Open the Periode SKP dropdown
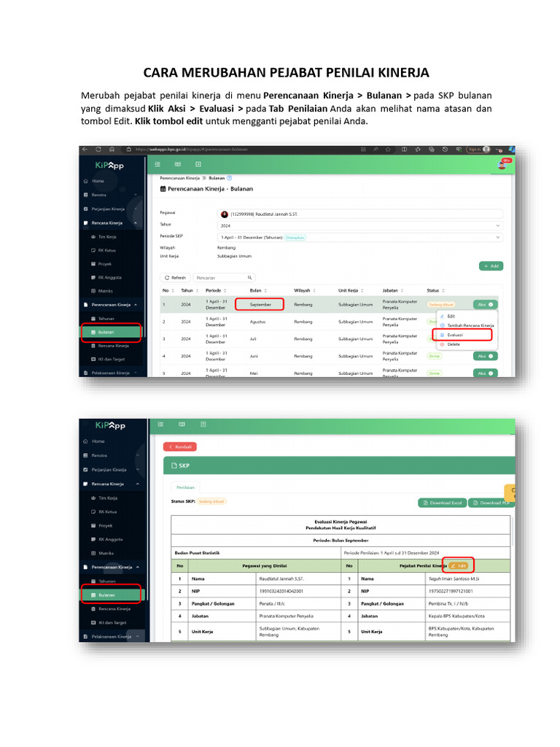The width and height of the screenshot is (560, 747). (359, 237)
